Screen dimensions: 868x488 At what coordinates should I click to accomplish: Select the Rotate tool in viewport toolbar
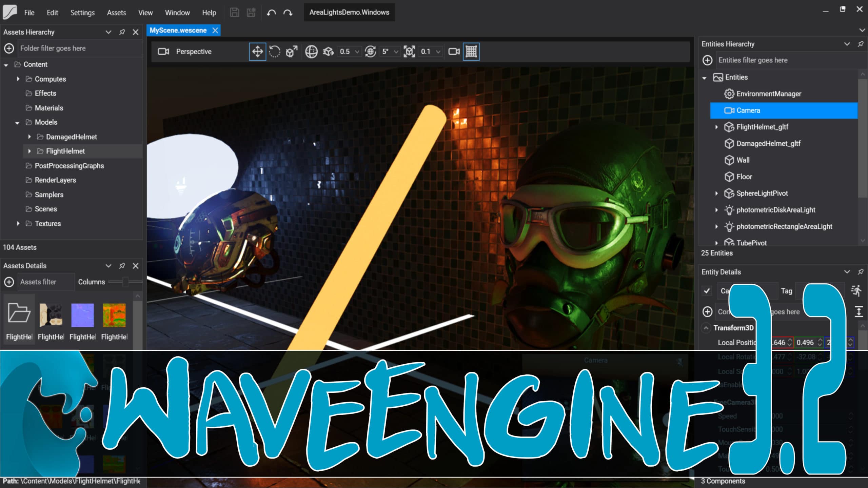tap(275, 52)
